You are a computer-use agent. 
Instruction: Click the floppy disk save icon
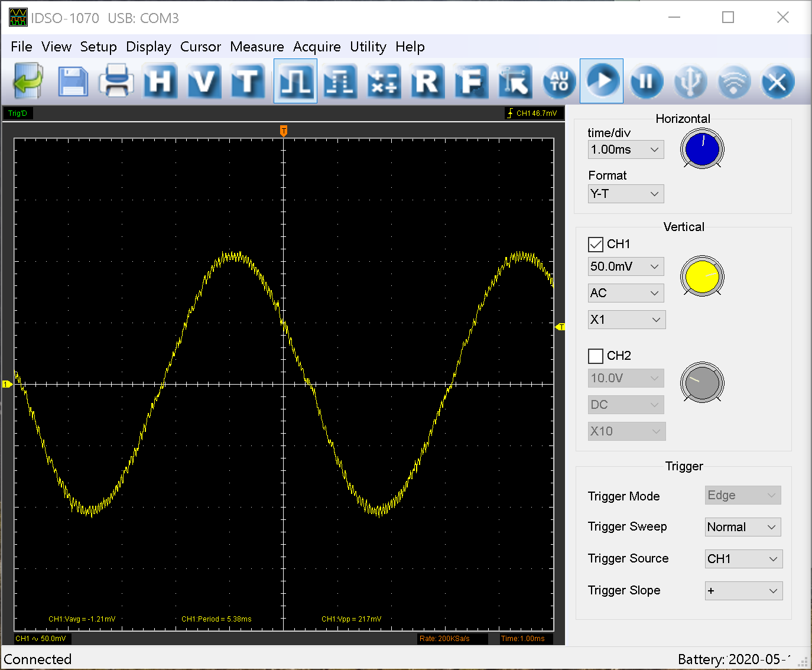tap(73, 81)
